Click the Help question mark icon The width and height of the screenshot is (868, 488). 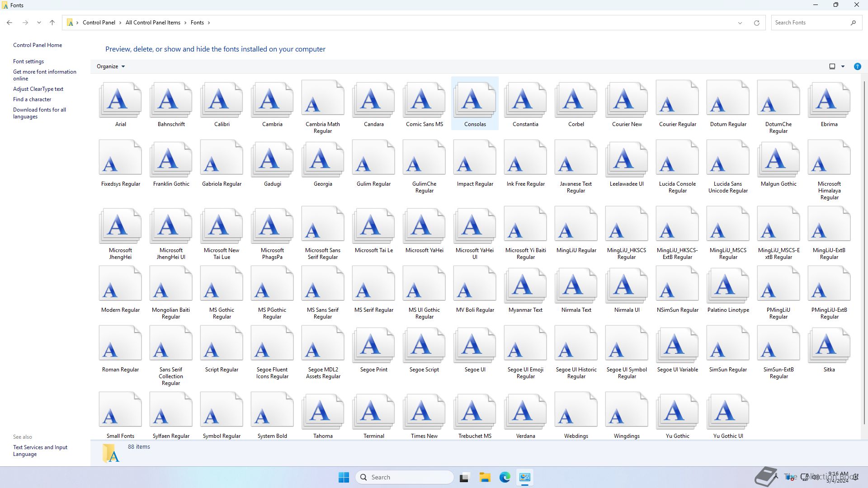[x=857, y=66]
